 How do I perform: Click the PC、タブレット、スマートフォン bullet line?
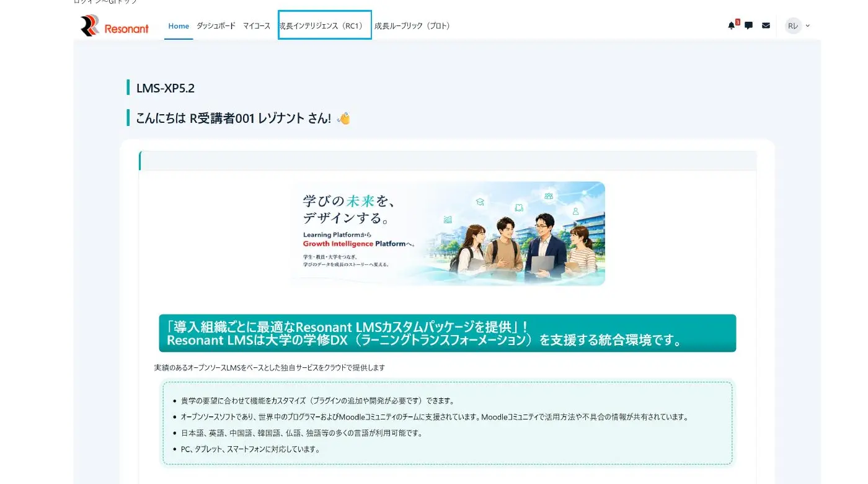250,449
